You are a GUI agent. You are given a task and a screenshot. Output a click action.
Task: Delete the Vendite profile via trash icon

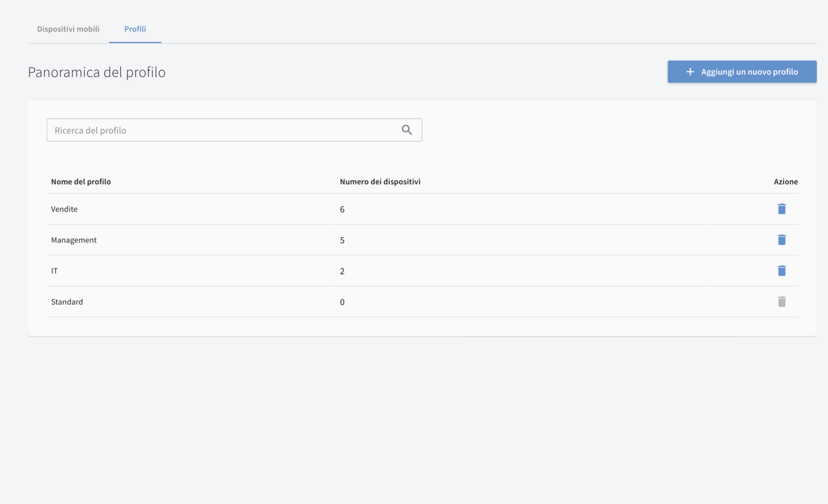(x=781, y=209)
